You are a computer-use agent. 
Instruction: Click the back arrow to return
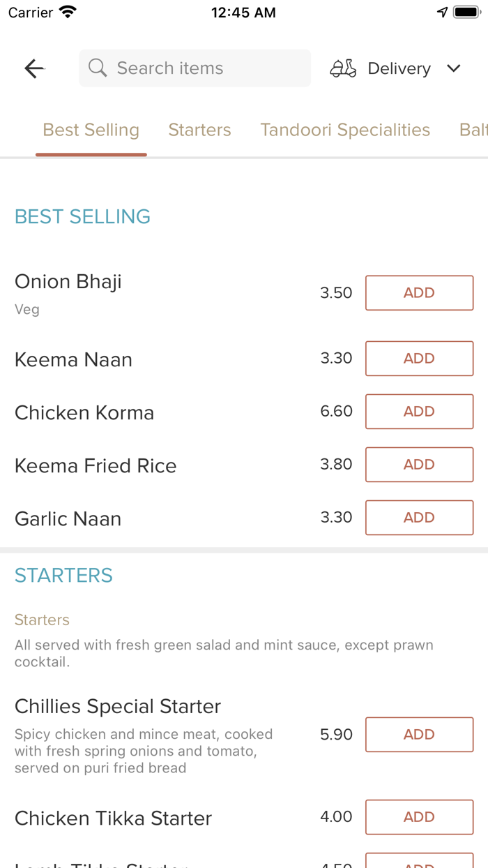click(x=33, y=68)
